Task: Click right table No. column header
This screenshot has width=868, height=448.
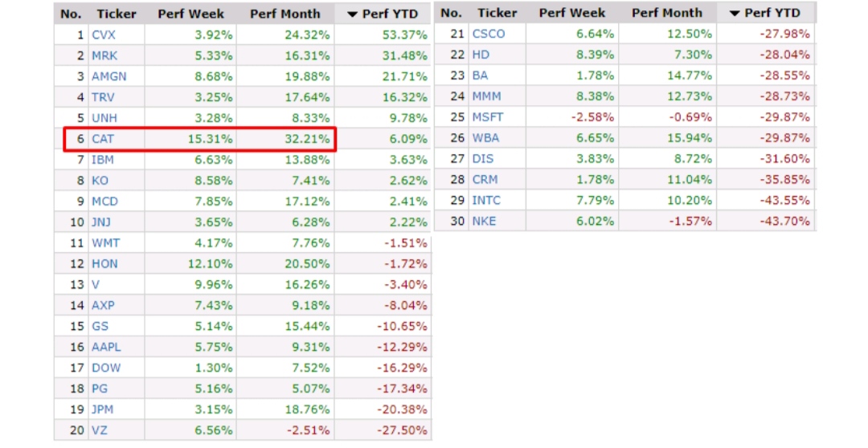Action: click(x=451, y=13)
